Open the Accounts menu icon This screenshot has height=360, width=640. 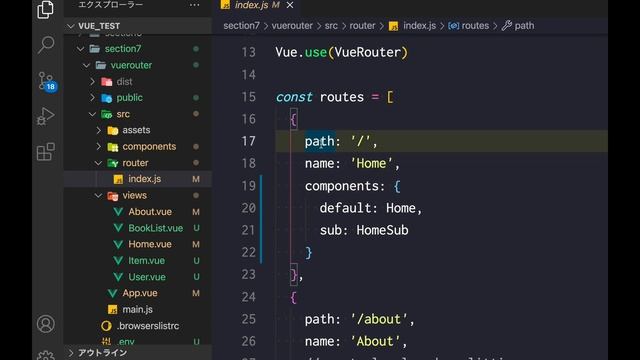pos(46,324)
